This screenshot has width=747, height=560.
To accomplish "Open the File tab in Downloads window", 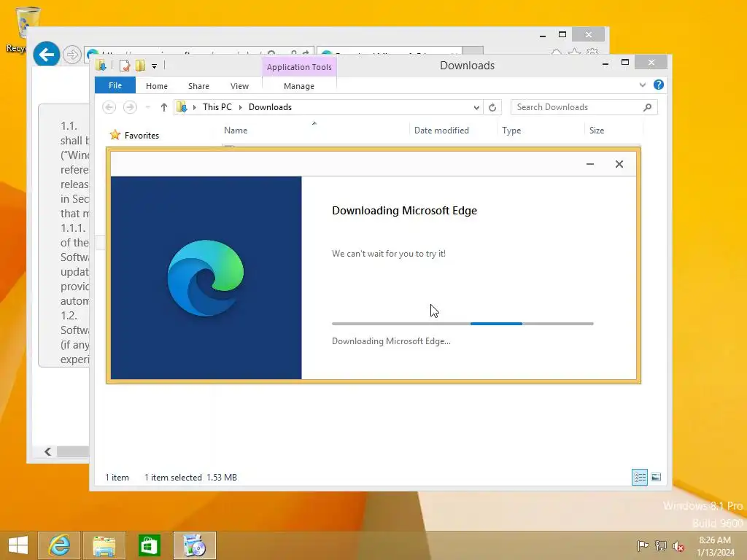I will pyautogui.click(x=115, y=85).
